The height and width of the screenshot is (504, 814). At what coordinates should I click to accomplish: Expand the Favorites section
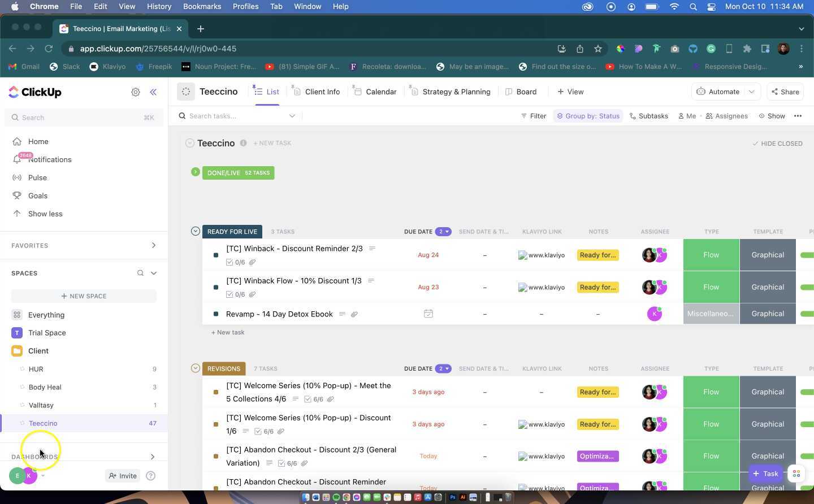(x=153, y=245)
